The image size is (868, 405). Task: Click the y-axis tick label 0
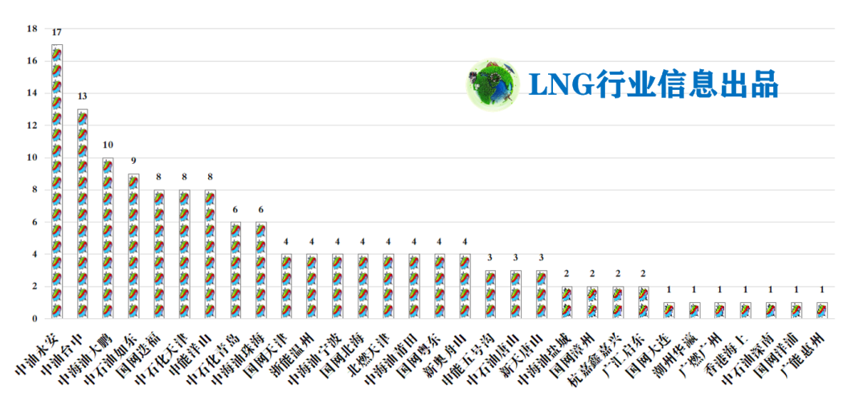pos(35,319)
